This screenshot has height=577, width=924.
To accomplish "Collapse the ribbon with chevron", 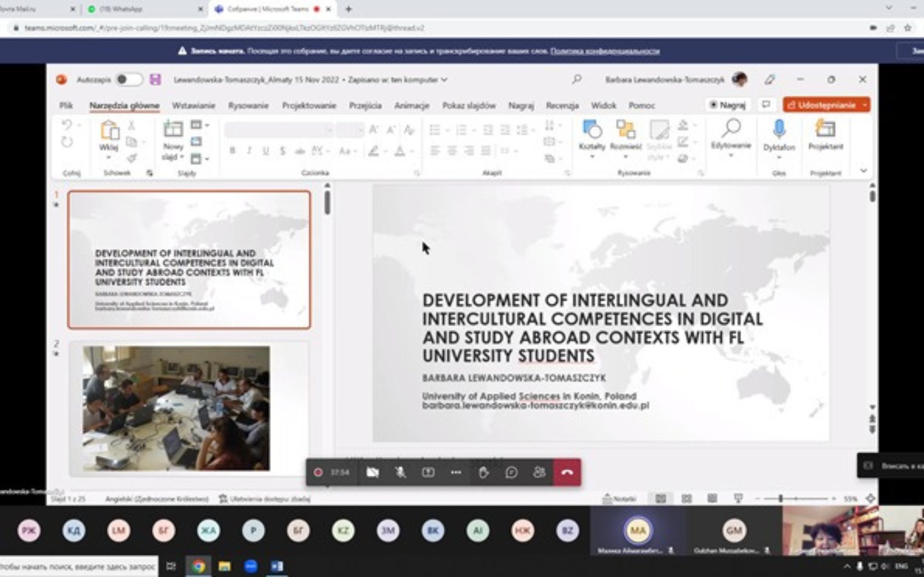I will (x=864, y=171).
